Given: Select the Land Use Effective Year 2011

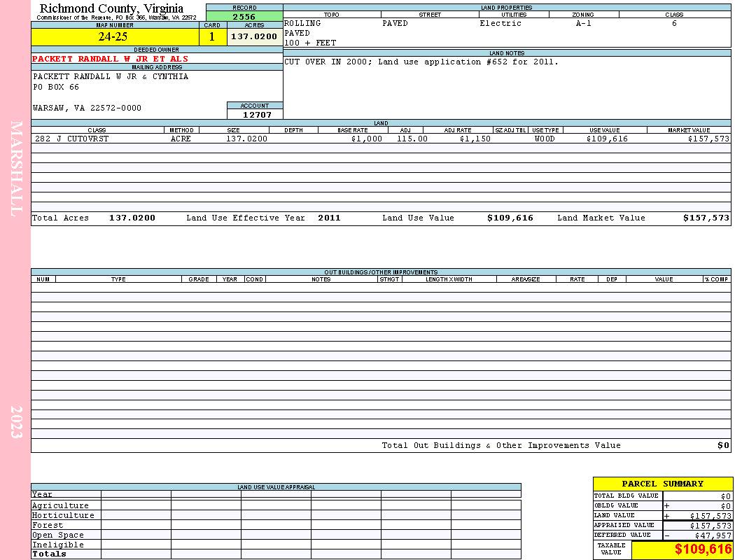Looking at the screenshot, I should [329, 218].
